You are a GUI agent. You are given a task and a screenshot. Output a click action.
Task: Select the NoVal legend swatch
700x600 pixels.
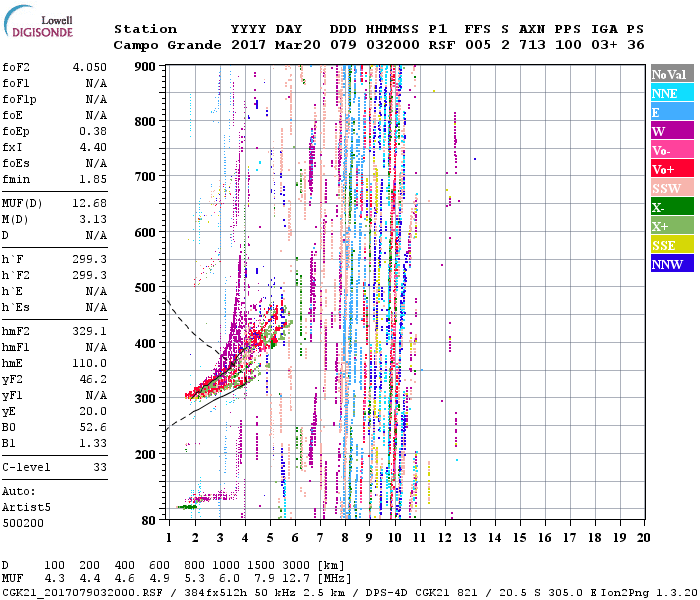[672, 74]
